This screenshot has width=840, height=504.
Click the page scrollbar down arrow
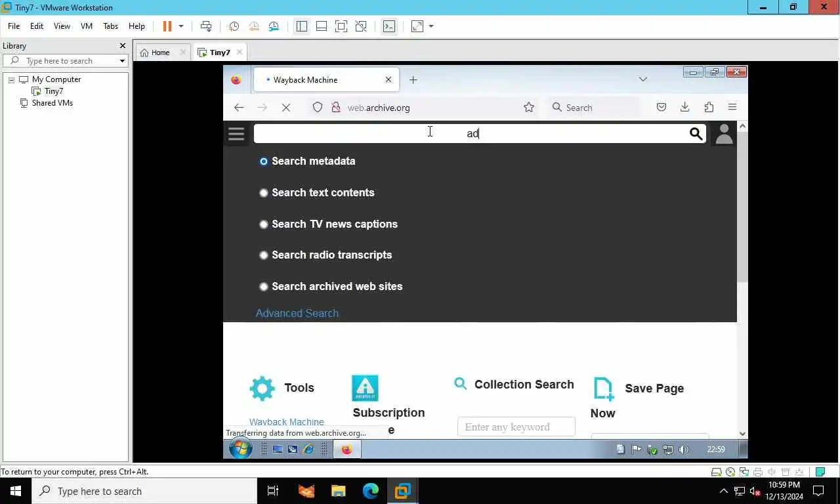click(742, 433)
